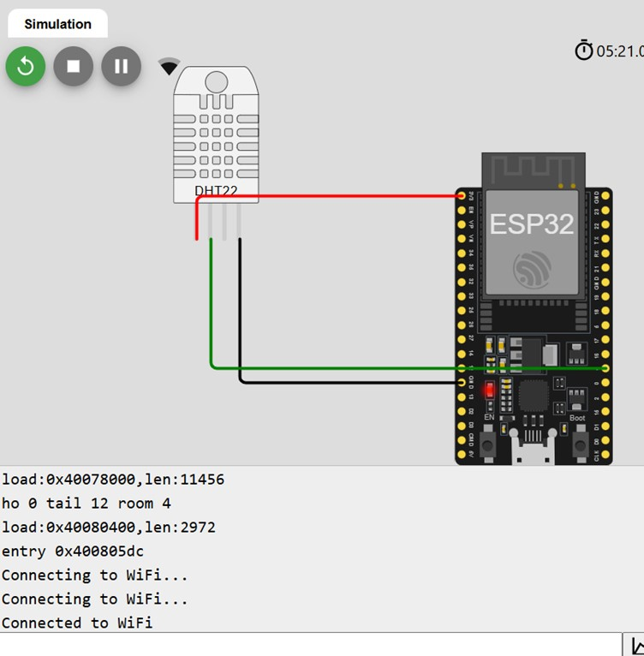Stop the running simulation
This screenshot has height=656, width=644.
pos(74,66)
